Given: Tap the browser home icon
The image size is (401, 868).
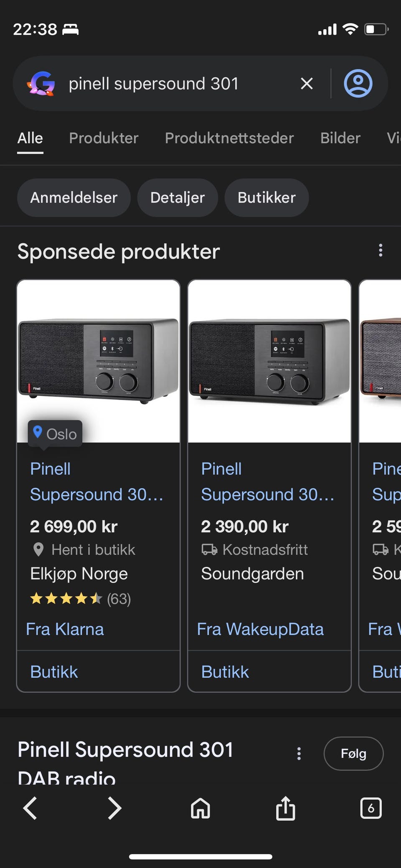Looking at the screenshot, I should (x=200, y=808).
